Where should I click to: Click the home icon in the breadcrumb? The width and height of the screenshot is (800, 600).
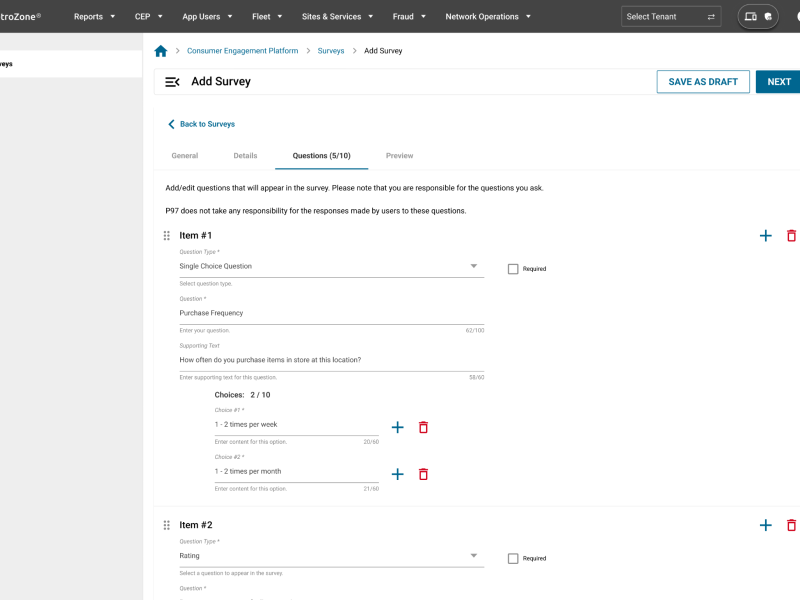pyautogui.click(x=160, y=50)
